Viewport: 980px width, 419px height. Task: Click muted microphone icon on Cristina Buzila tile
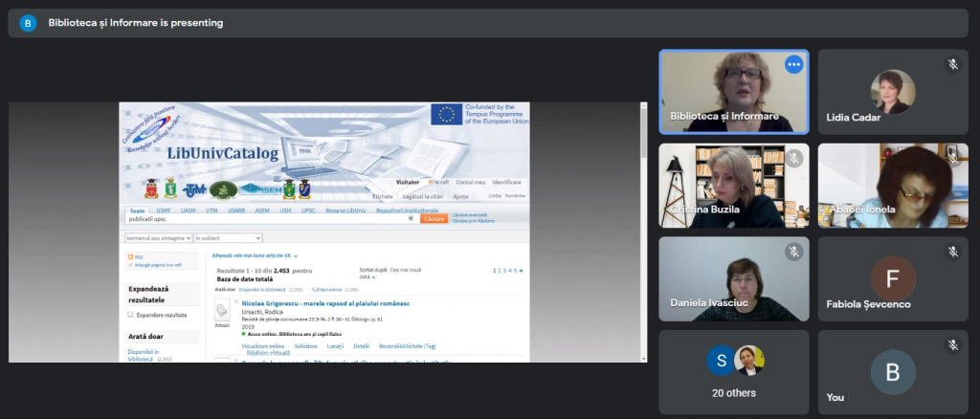tap(793, 158)
